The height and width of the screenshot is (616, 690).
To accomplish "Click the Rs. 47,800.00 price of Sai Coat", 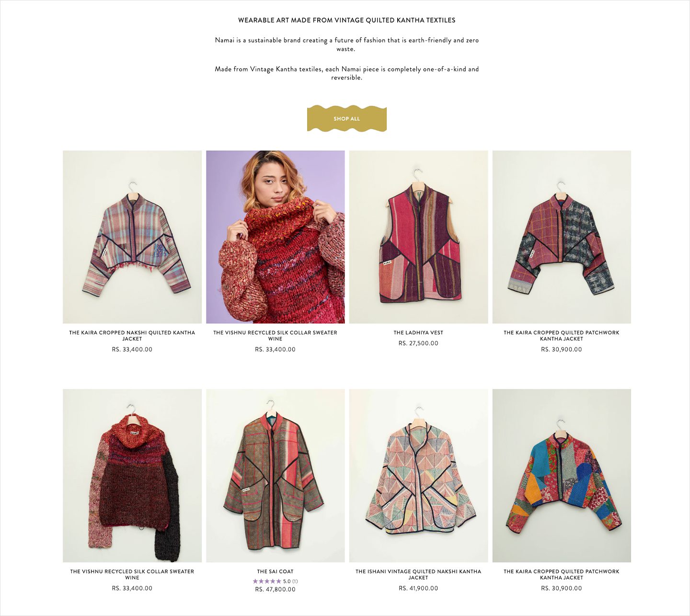I will click(276, 589).
